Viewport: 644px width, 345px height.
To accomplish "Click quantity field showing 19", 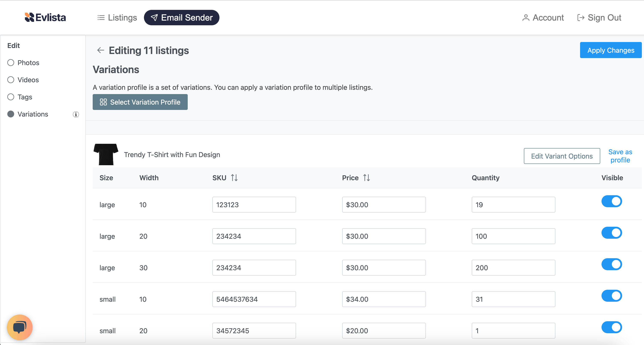I will point(513,205).
